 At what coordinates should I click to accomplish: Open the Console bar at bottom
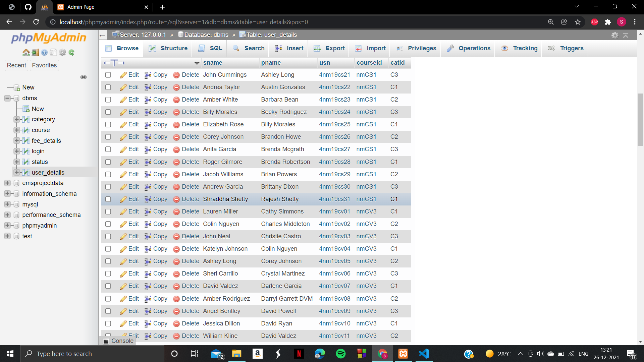pos(119,341)
